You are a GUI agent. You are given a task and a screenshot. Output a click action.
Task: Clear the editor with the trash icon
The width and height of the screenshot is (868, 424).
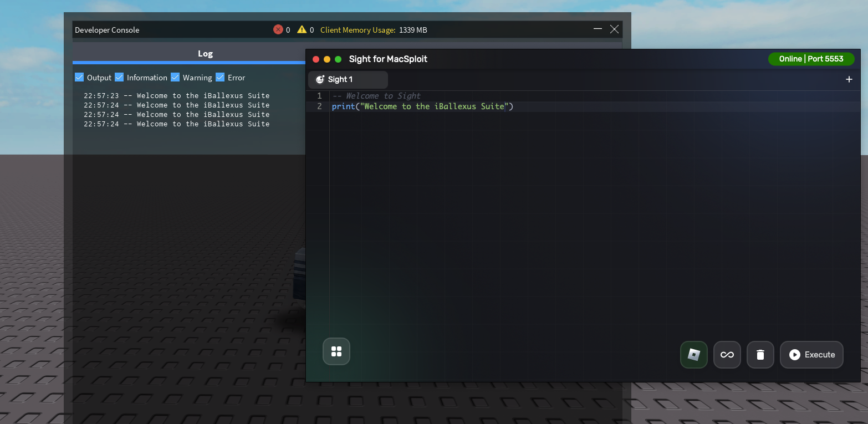point(760,355)
